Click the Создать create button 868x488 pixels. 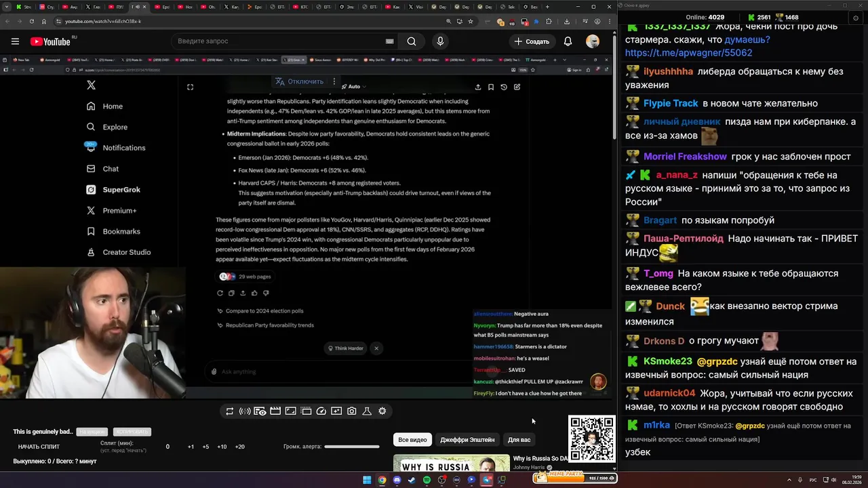(x=532, y=41)
